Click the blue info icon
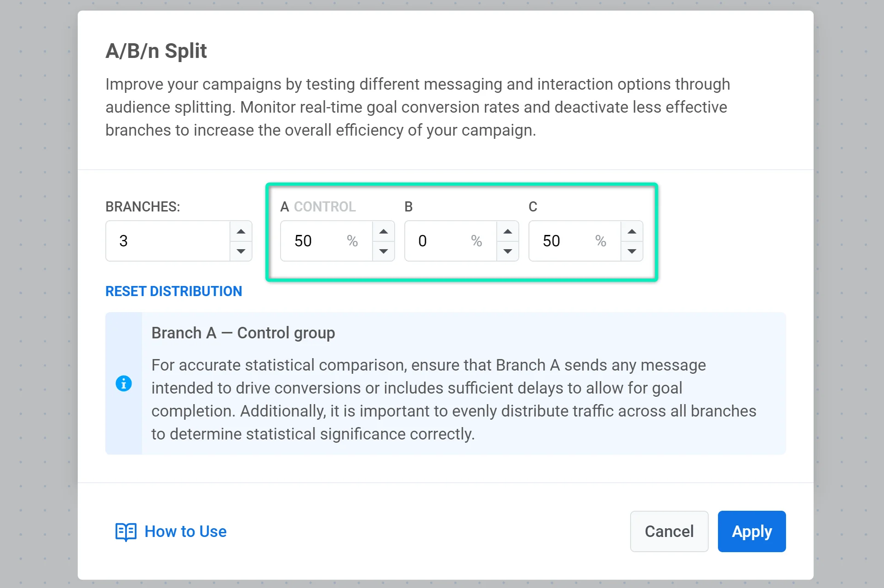 pos(124,383)
